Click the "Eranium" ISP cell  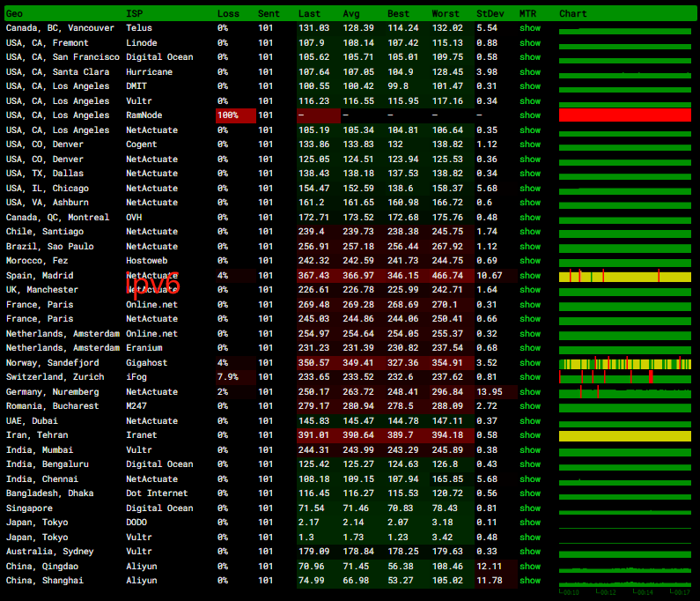pos(144,348)
